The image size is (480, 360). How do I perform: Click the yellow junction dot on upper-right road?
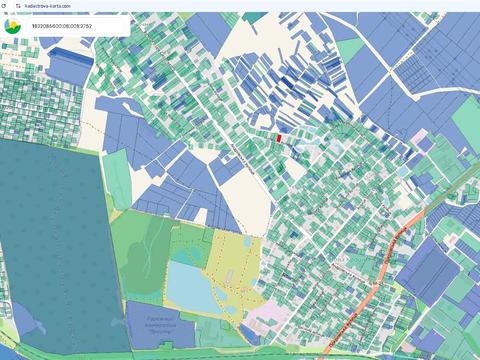pos(390,70)
